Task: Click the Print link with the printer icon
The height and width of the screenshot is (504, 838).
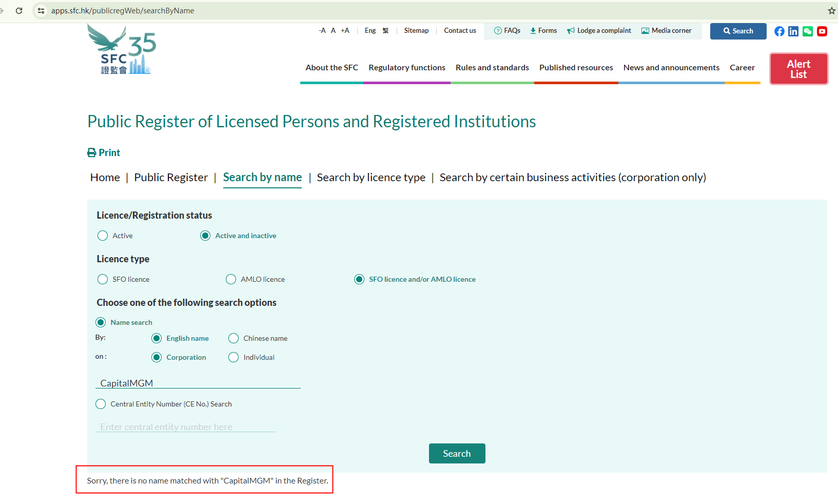Action: [104, 152]
